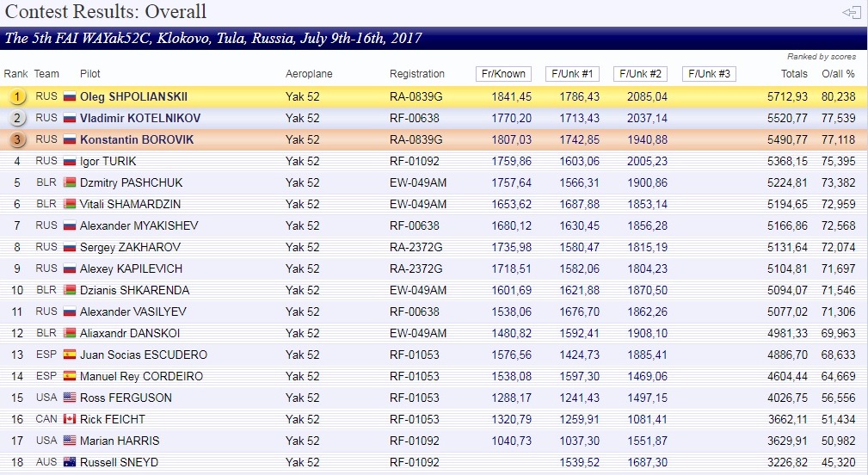
Task: Click the gold rank 1 medal icon
Action: click(17, 97)
